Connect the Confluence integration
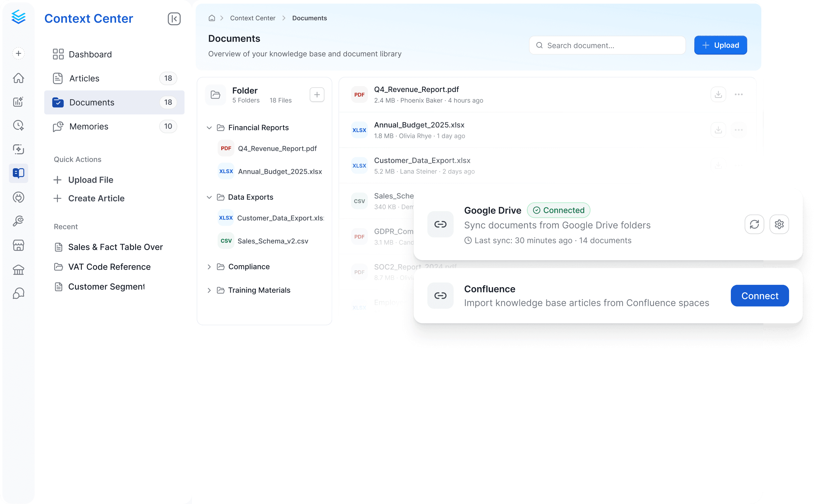The width and height of the screenshot is (816, 504). tap(759, 296)
